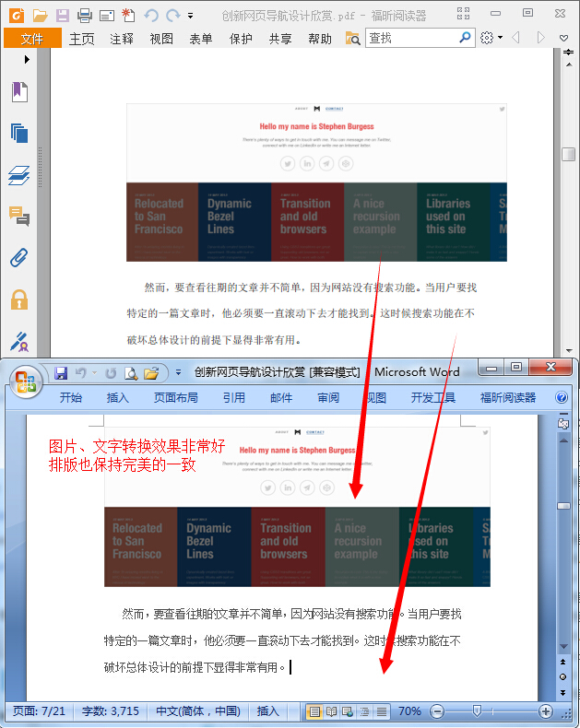Screen dimensions: 580x728
Task: Switch to the 页面布局 ribbon tab
Action: (x=175, y=398)
